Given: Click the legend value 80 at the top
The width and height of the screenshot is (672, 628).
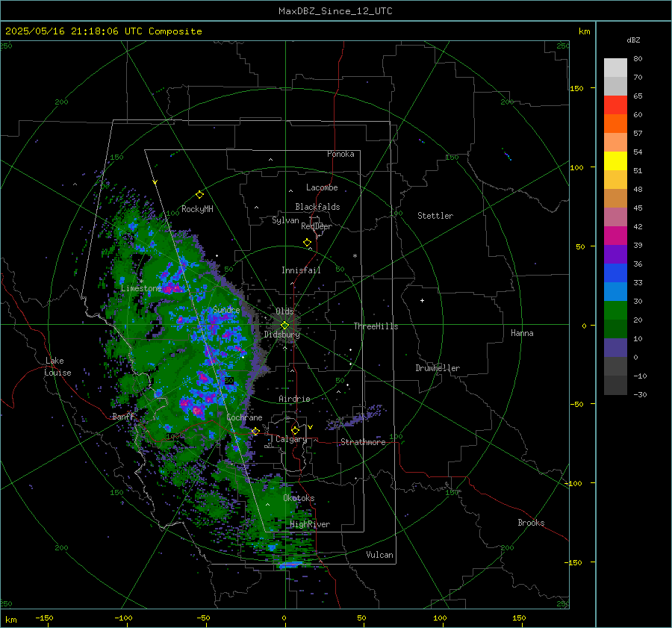Looking at the screenshot, I should point(638,59).
